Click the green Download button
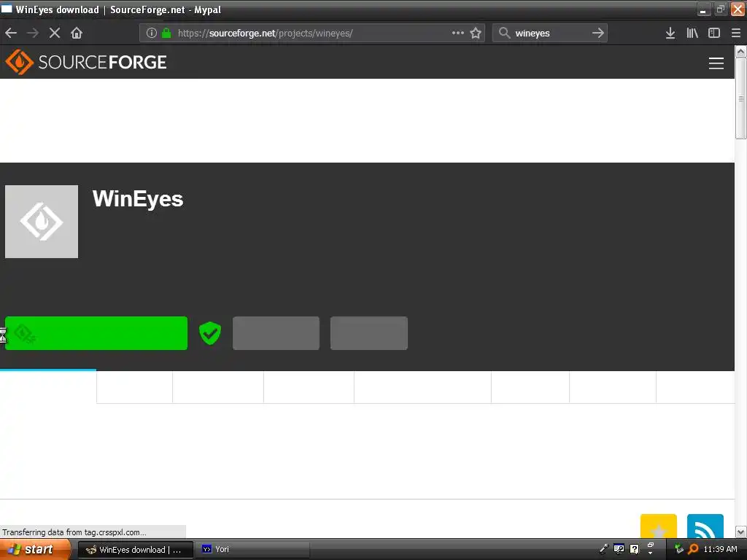 coord(96,332)
